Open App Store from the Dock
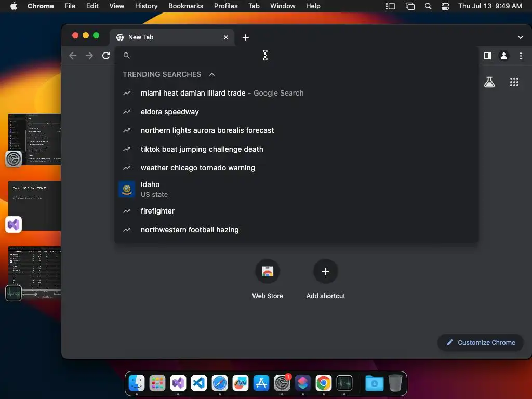This screenshot has width=532, height=399. [x=261, y=383]
